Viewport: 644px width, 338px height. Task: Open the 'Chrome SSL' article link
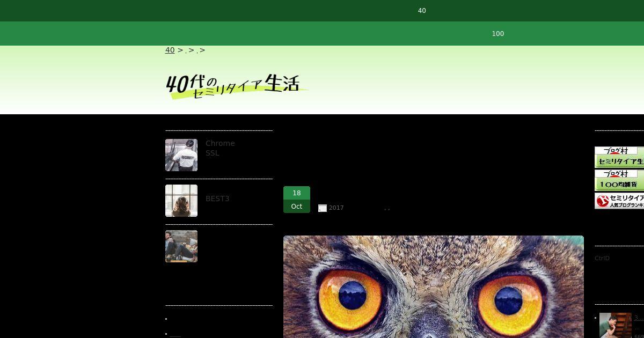click(x=220, y=148)
